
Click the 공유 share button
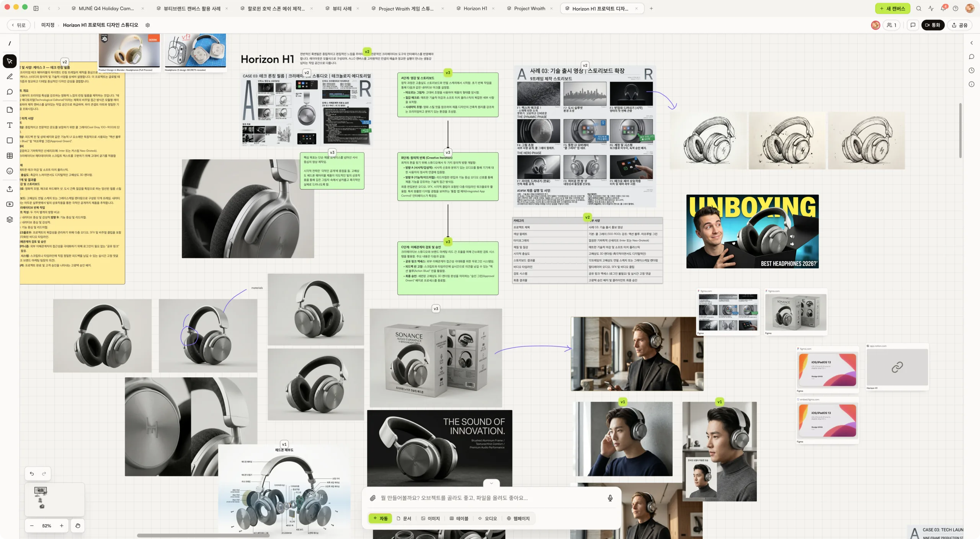(960, 25)
